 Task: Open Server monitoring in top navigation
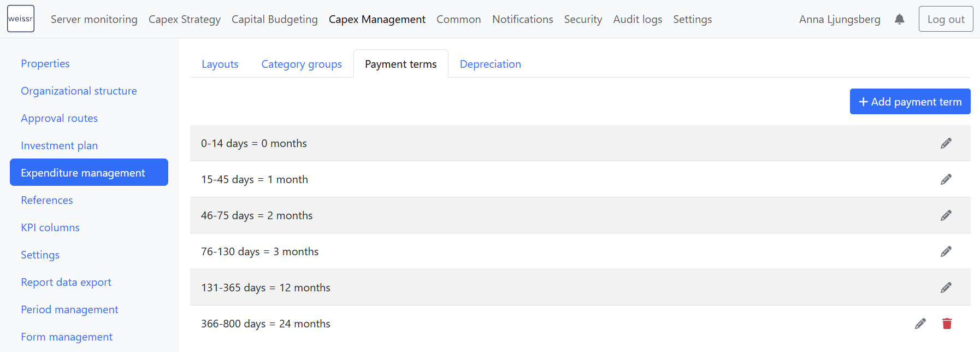tap(94, 19)
